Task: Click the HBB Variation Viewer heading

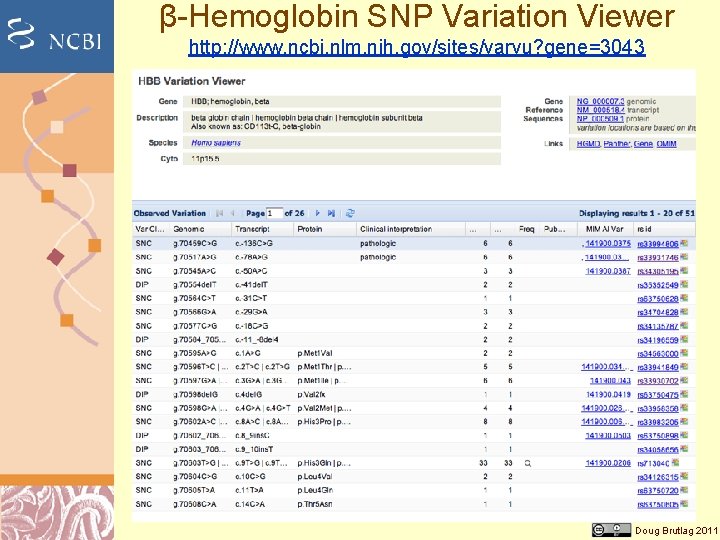Action: (x=191, y=81)
